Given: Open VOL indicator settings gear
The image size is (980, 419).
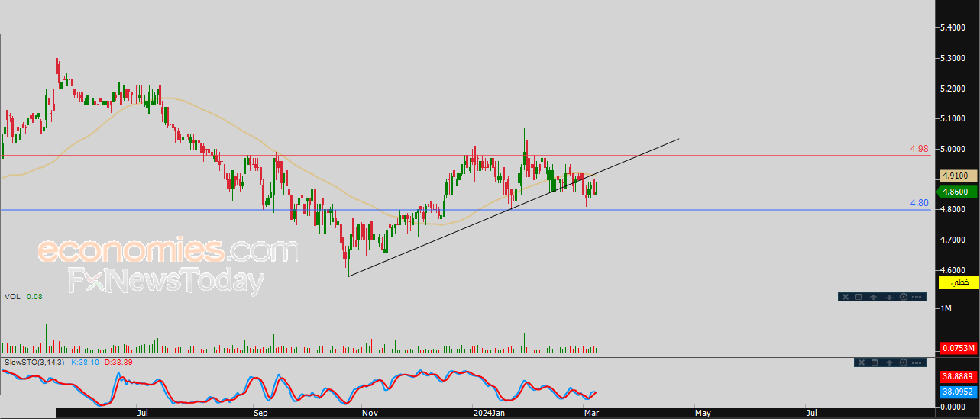Looking at the screenshot, I should pyautogui.click(x=904, y=297).
